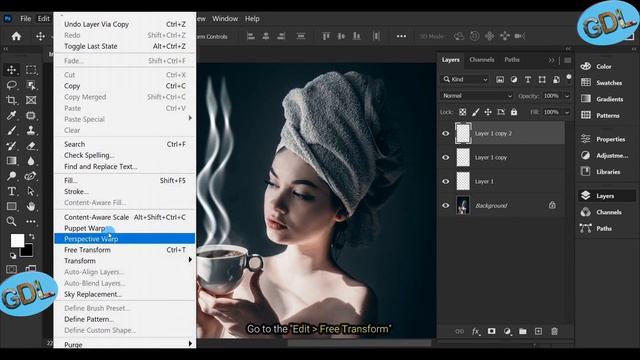
Task: Select the Frame tool
Action: pyautogui.click(x=31, y=100)
